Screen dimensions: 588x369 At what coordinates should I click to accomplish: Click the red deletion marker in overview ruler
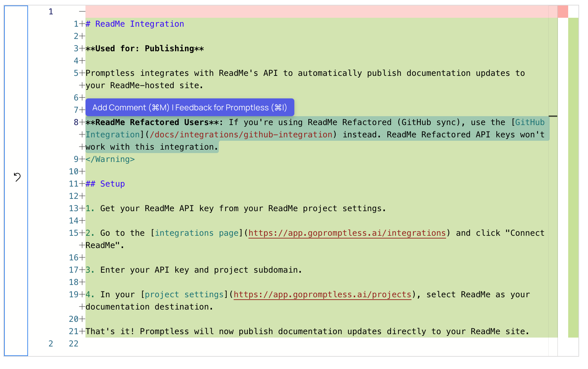[563, 12]
